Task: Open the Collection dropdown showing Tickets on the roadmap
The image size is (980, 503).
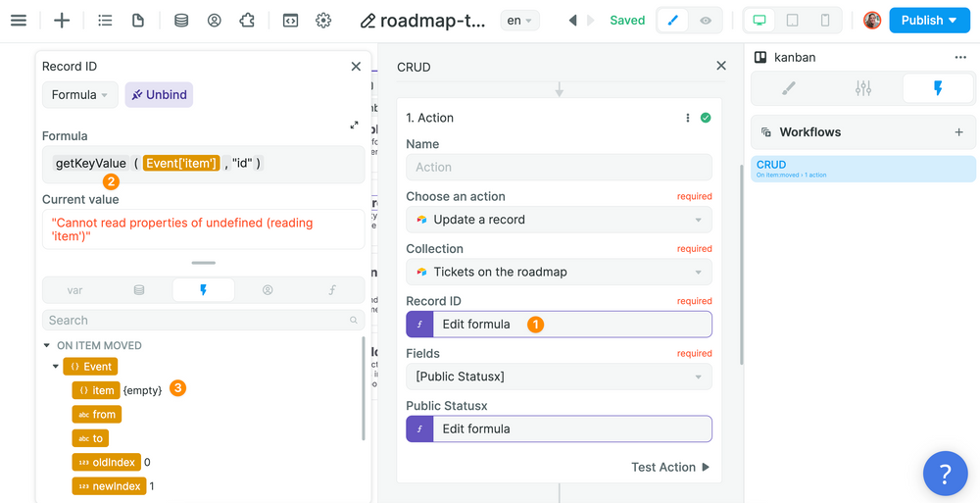Action: pyautogui.click(x=559, y=272)
